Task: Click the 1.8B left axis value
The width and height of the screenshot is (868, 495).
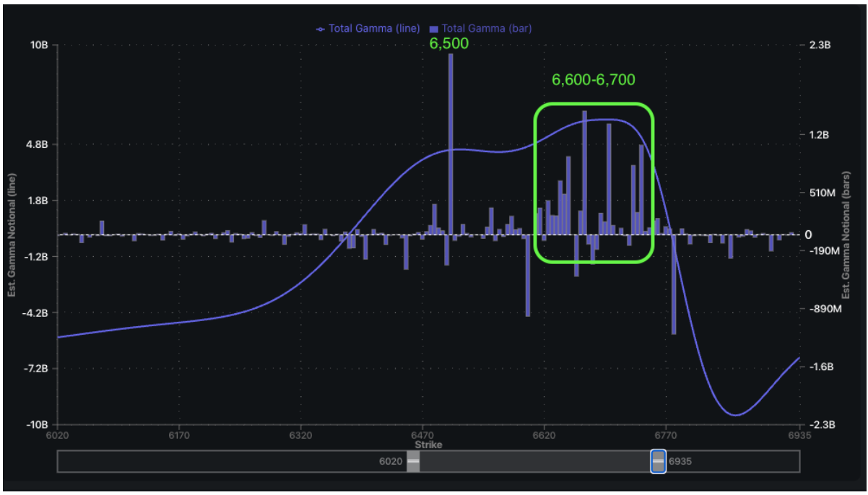Action: (x=38, y=200)
